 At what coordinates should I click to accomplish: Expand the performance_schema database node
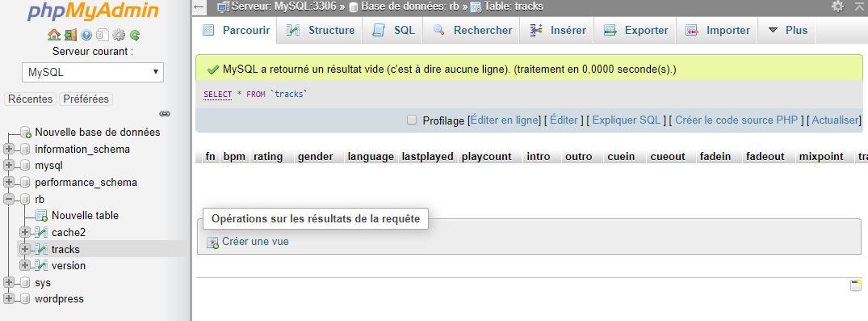coord(9,183)
